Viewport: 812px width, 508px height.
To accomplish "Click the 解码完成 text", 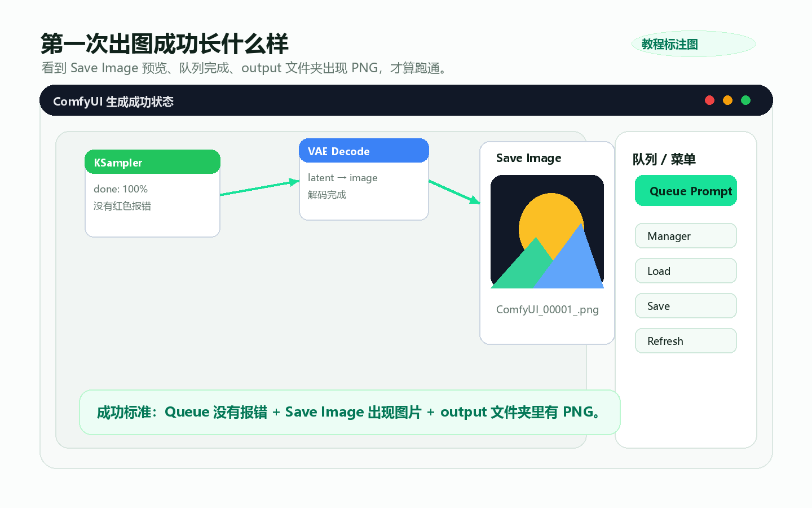I will coord(327,195).
